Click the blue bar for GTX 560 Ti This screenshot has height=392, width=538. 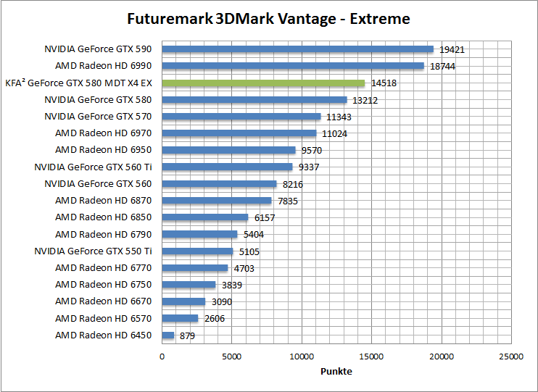click(227, 167)
